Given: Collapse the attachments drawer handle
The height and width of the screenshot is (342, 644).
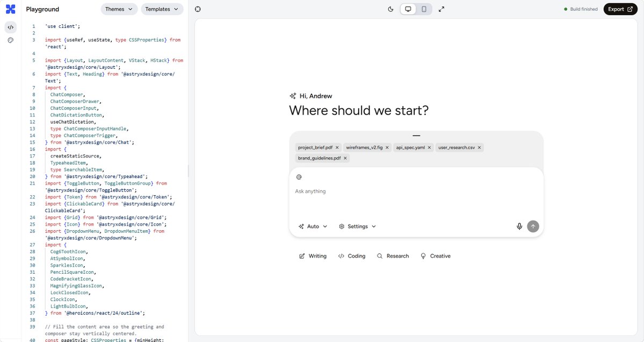Looking at the screenshot, I should click(416, 136).
